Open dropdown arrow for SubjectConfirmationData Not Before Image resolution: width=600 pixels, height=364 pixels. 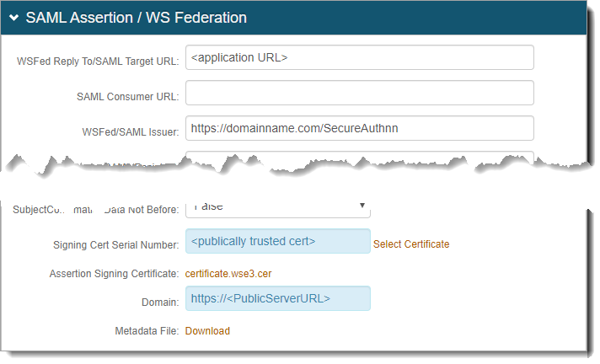[362, 205]
